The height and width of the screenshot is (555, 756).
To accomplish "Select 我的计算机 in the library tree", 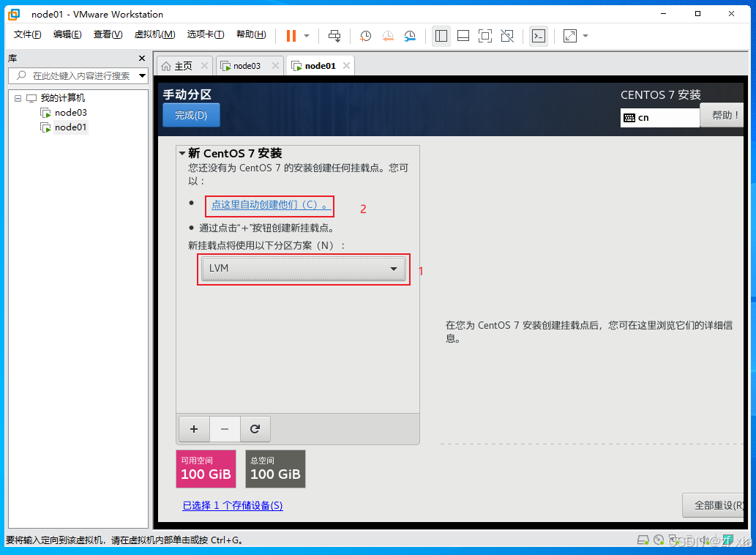I will [x=63, y=98].
